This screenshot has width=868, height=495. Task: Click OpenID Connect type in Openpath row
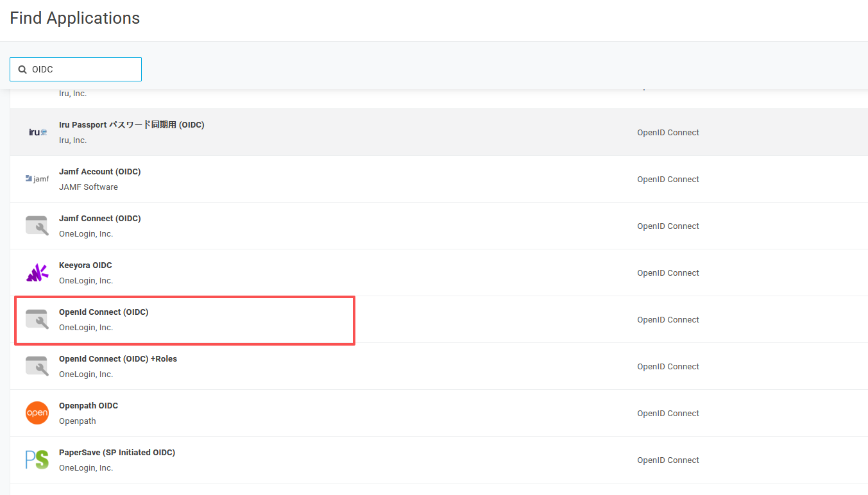coord(668,414)
